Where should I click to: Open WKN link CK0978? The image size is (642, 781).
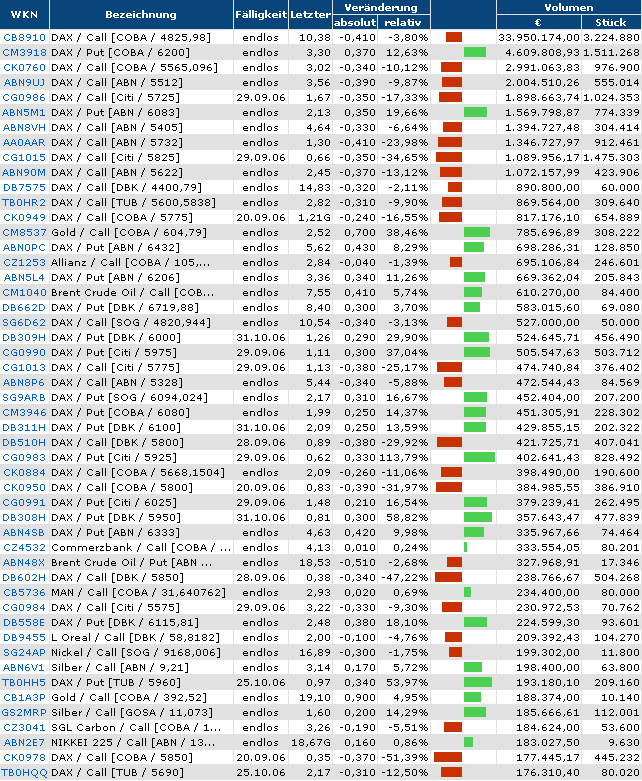24,758
